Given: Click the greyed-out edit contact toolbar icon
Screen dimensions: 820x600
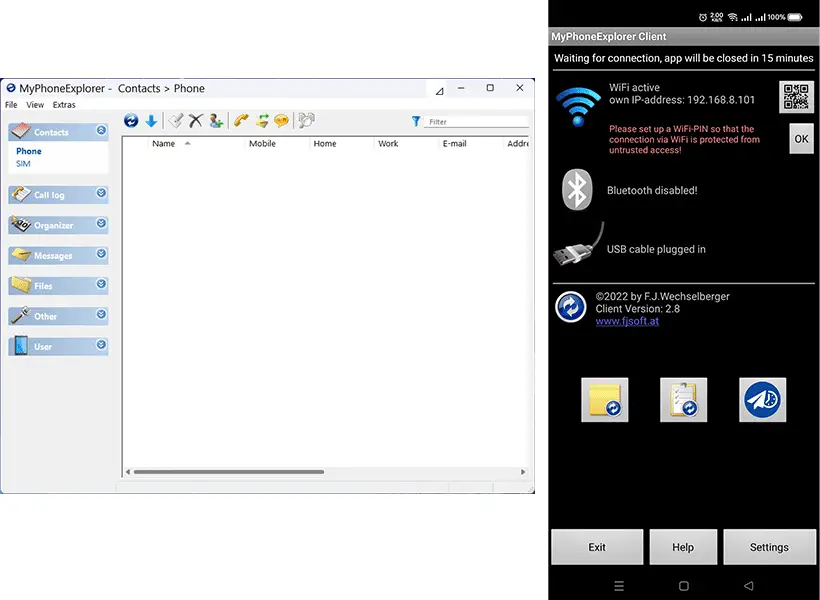Looking at the screenshot, I should click(176, 121).
